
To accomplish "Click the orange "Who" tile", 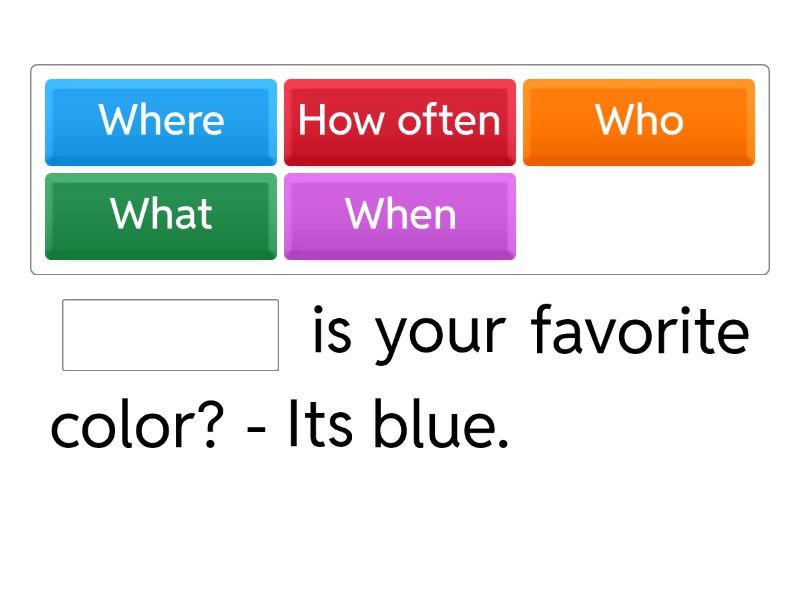I will coord(639,121).
